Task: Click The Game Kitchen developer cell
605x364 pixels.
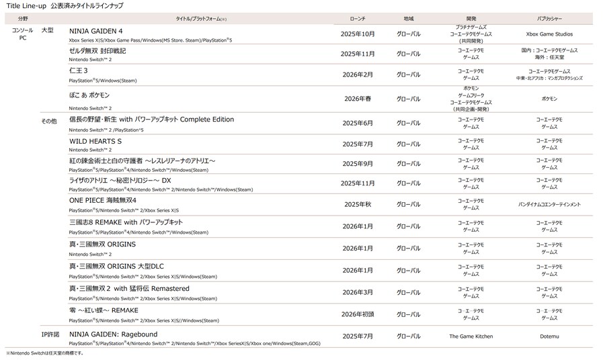Action: pyautogui.click(x=471, y=336)
